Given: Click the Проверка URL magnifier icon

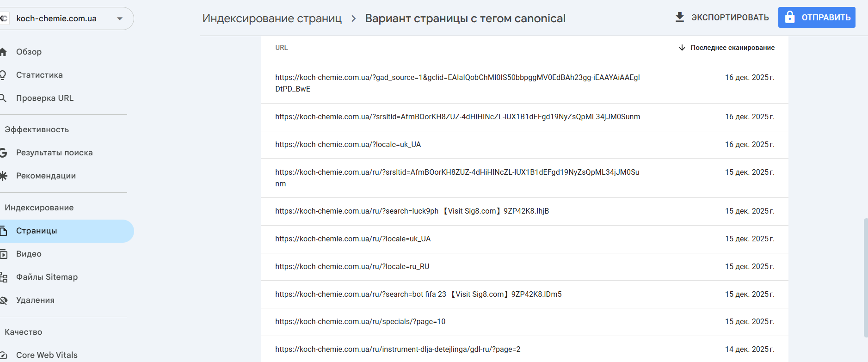Looking at the screenshot, I should click(3, 98).
